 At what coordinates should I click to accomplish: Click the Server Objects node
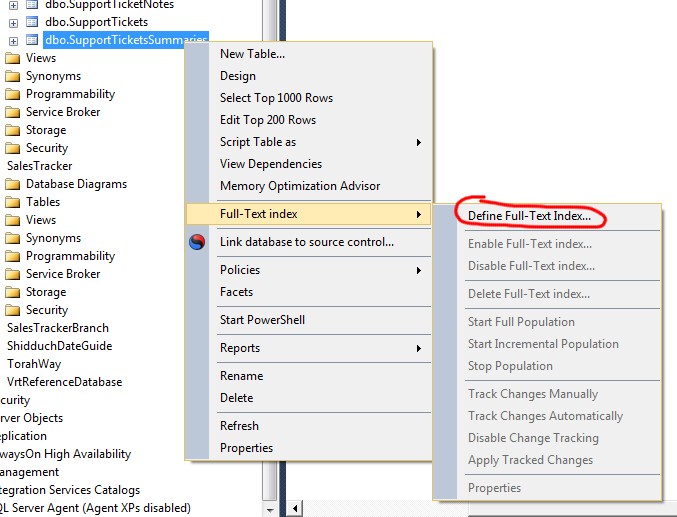pos(31,418)
